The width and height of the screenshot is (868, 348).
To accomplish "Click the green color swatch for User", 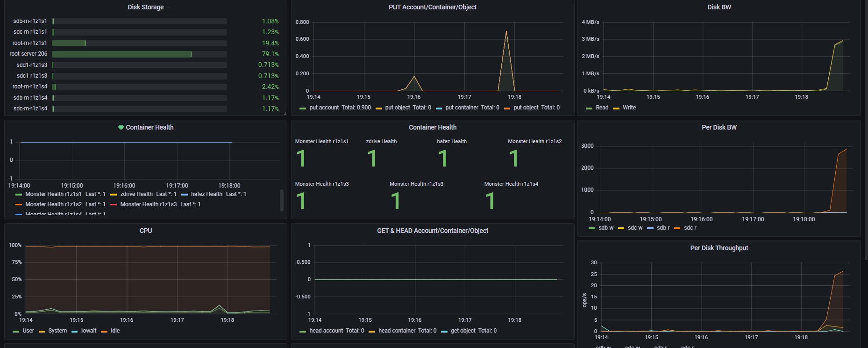I will [16, 332].
